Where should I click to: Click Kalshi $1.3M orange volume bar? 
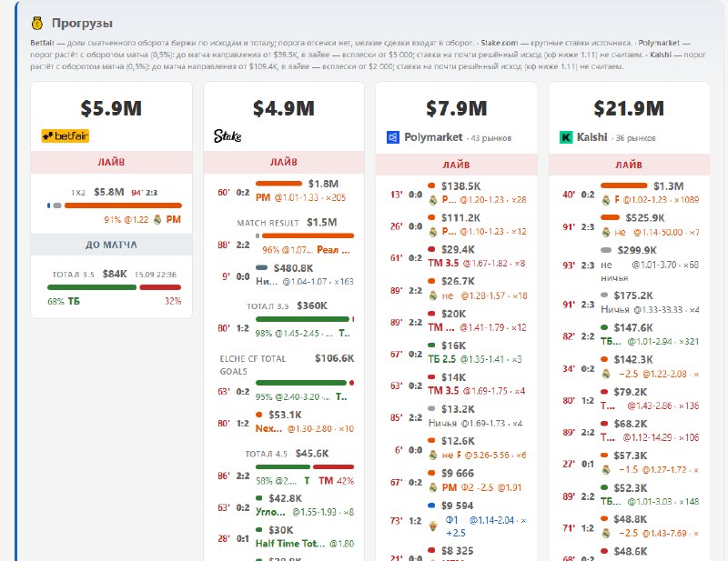pos(623,185)
